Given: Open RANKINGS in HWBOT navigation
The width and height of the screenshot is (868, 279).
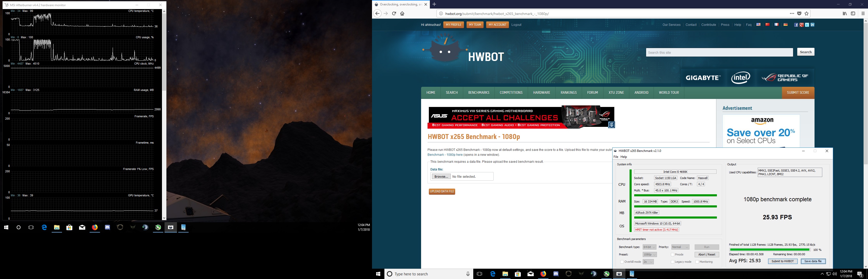Looking at the screenshot, I should click(x=568, y=93).
